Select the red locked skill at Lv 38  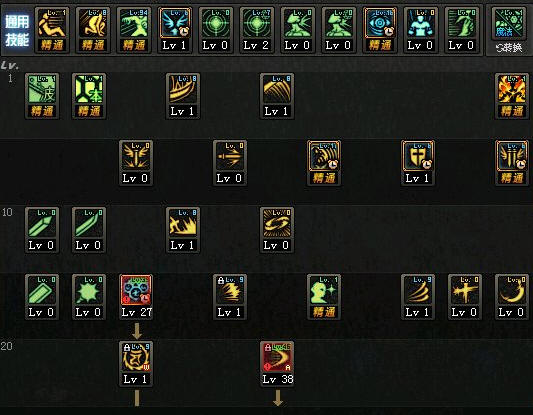tap(277, 364)
